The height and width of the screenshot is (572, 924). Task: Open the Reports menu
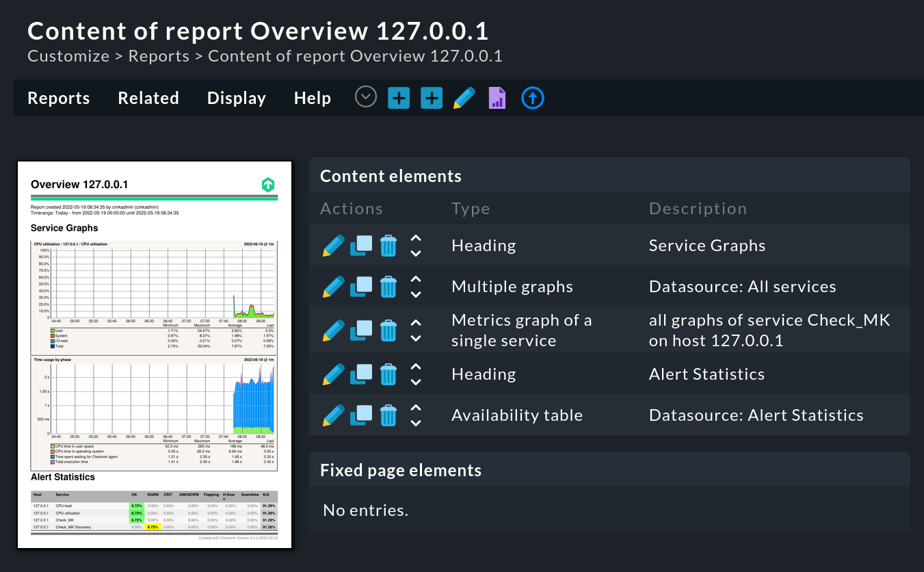(x=58, y=98)
